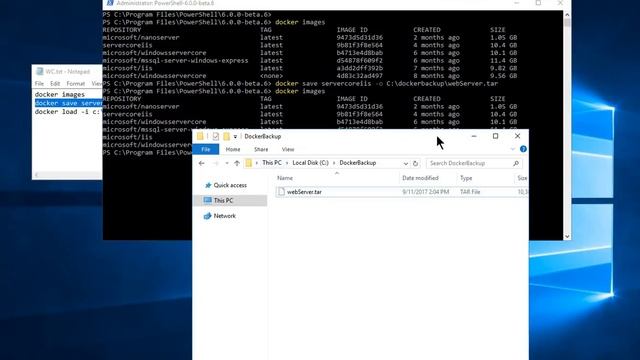Viewport: 640px width, 360px height.
Task: Click PowerShell scrollbar down arrow
Action: pyautogui.click(x=567, y=236)
